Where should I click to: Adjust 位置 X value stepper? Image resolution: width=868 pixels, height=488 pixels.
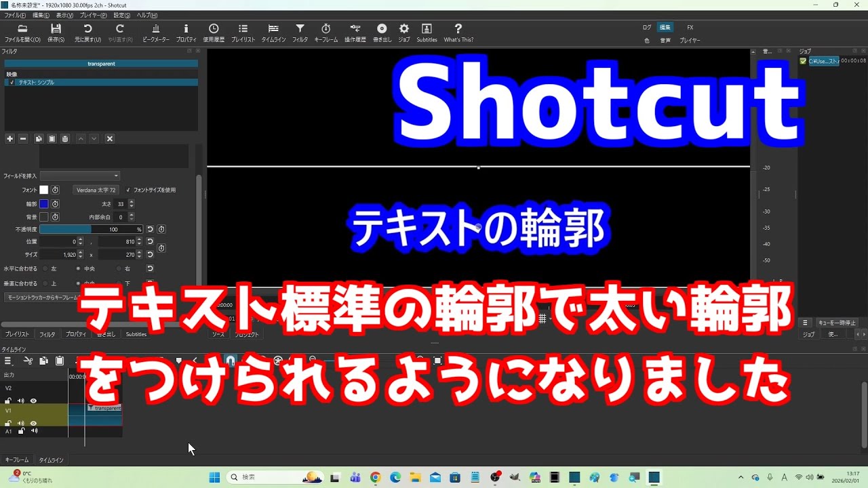point(81,241)
